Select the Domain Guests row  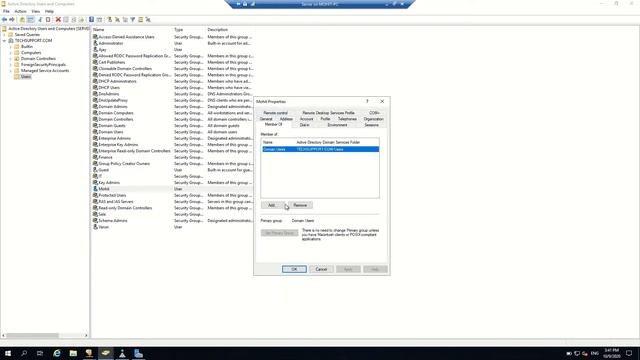pos(173,126)
